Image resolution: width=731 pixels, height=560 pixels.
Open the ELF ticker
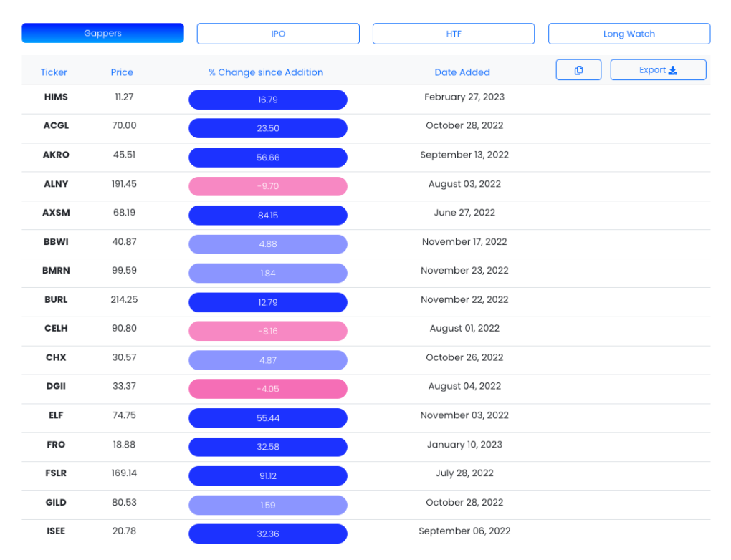click(56, 415)
